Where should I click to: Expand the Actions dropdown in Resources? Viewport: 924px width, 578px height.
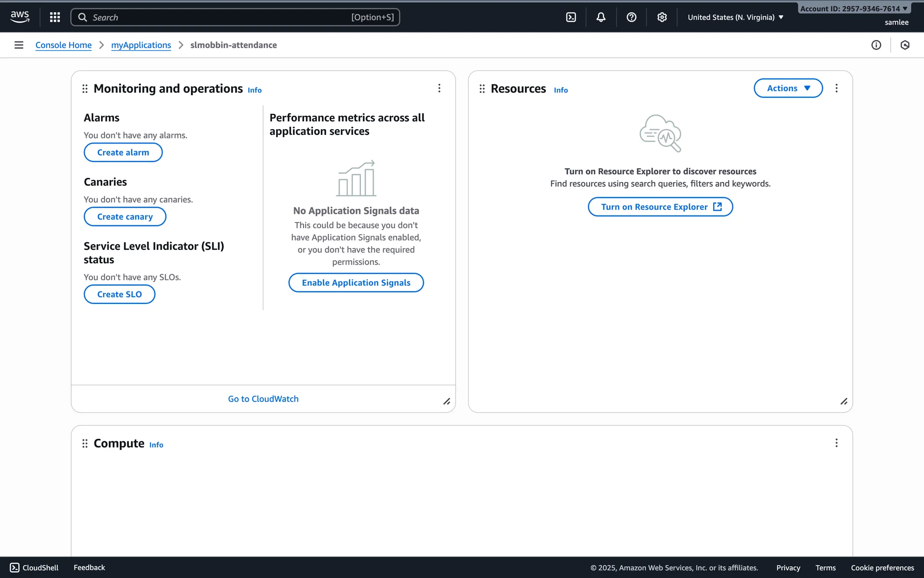pos(788,88)
